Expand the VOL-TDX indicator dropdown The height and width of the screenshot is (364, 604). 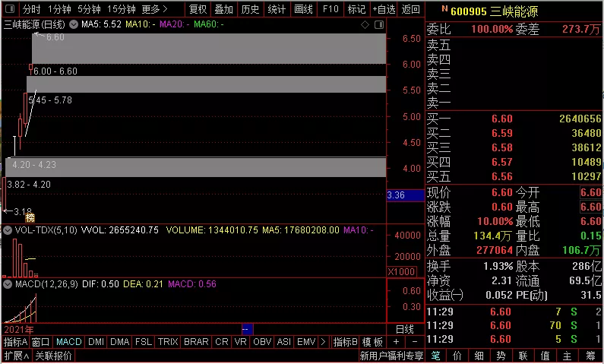(x=8, y=230)
